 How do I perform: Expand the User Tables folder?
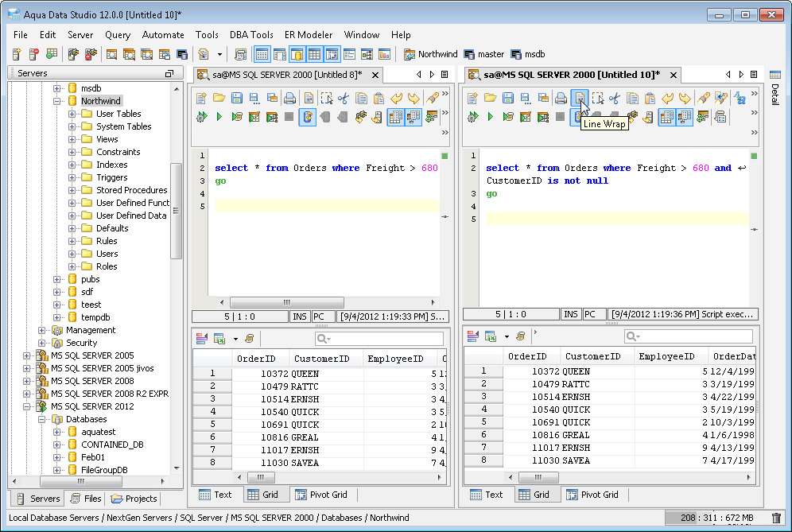72,114
